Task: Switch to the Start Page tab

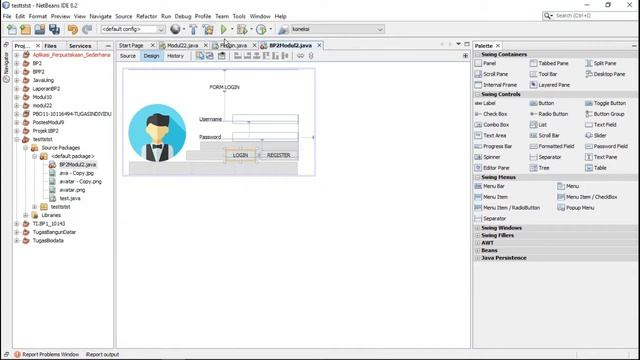Action: coord(131,46)
